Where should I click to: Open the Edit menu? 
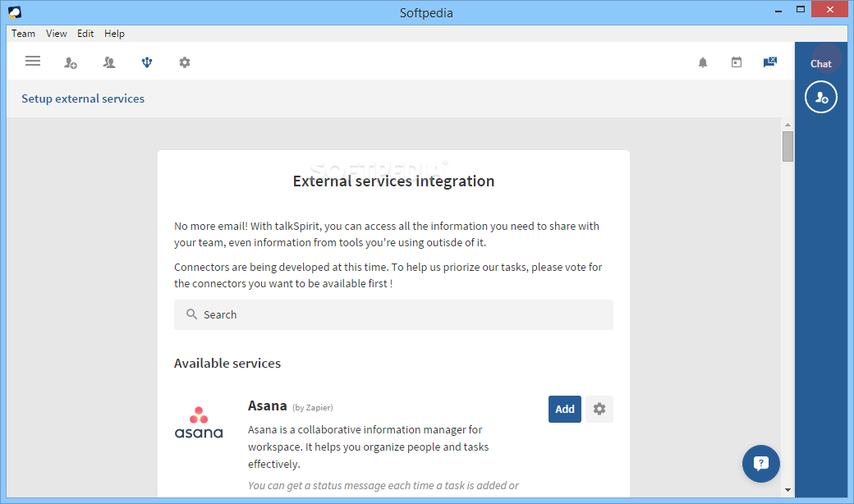[x=85, y=33]
